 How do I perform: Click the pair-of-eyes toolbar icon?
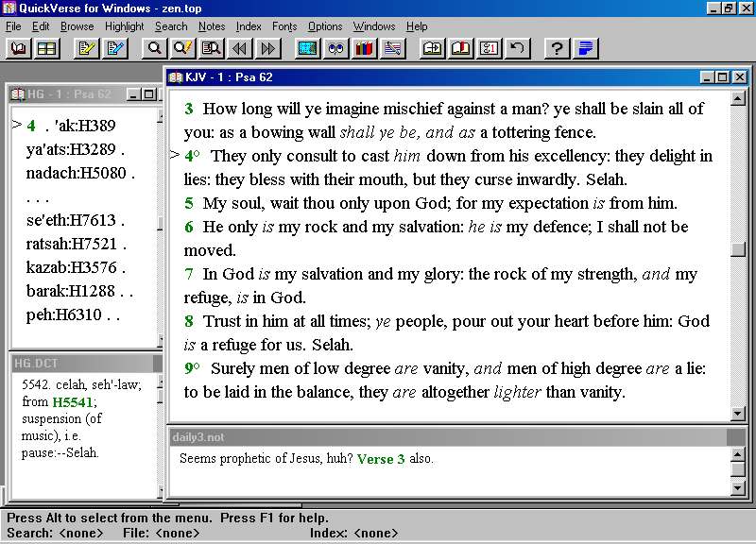point(336,48)
